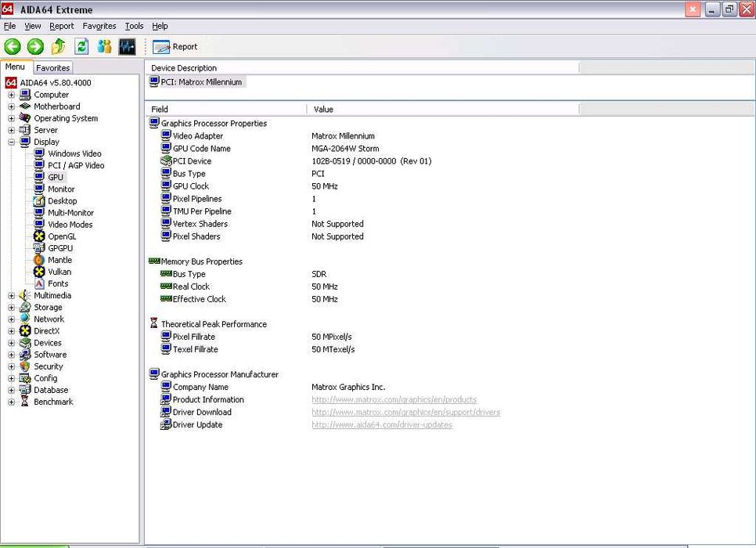The height and width of the screenshot is (548, 756).
Task: Open the sensor graph monitor toolbar icon
Action: (x=128, y=47)
